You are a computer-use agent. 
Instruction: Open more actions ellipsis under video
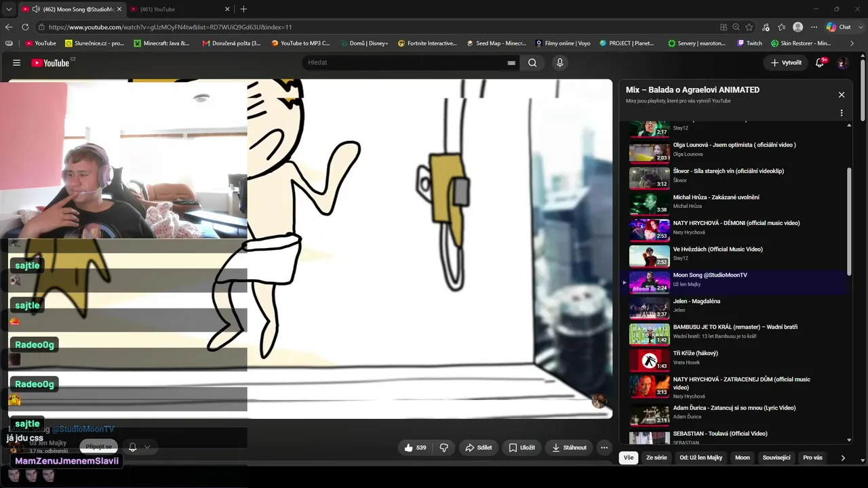point(604,447)
